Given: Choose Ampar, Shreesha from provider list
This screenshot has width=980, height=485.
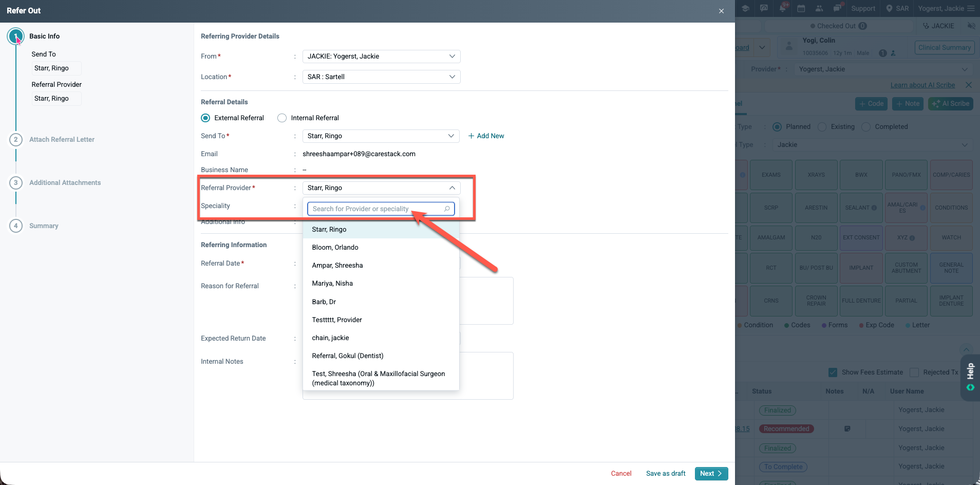Looking at the screenshot, I should [381, 265].
